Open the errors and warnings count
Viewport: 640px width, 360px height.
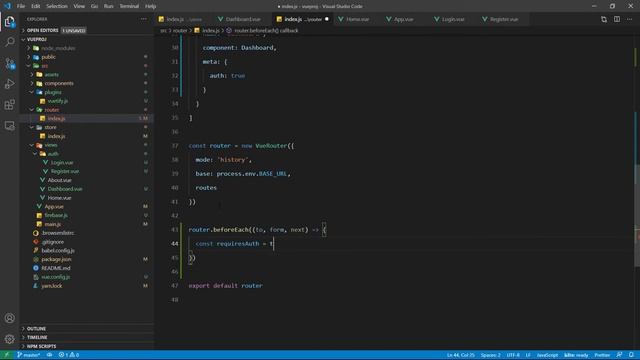(69, 355)
